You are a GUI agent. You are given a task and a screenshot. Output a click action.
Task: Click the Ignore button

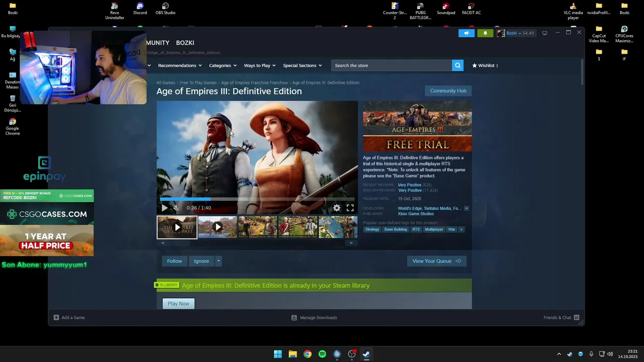(x=201, y=261)
